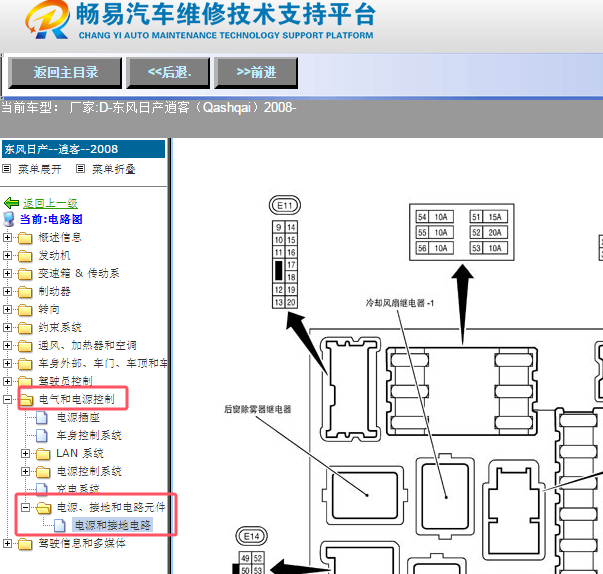Open the 返回上一级 link
The height and width of the screenshot is (574, 603).
pos(50,203)
